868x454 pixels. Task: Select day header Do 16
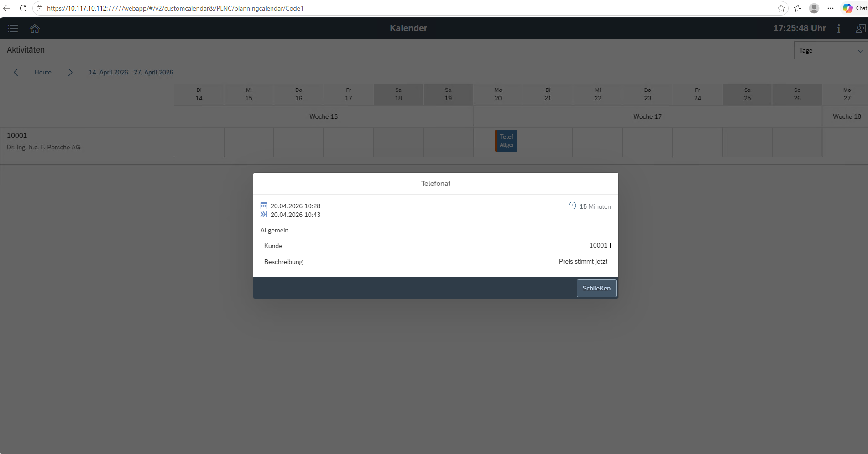tap(298, 94)
